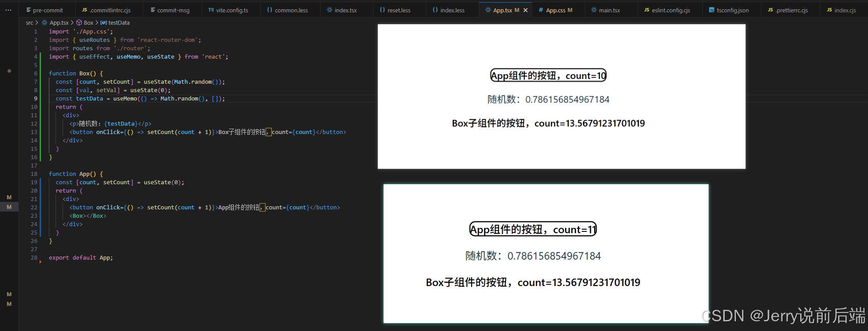
Task: Click the tsconfig.json tab's file icon
Action: coord(711,10)
